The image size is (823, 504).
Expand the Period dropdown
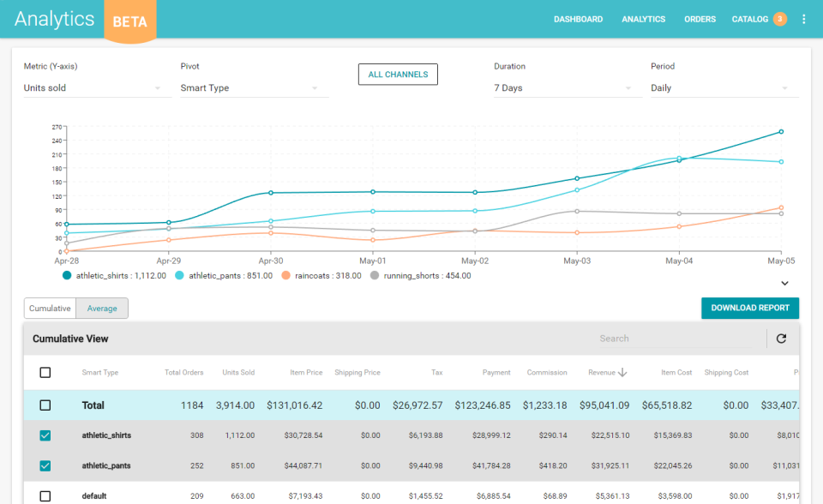coord(724,88)
